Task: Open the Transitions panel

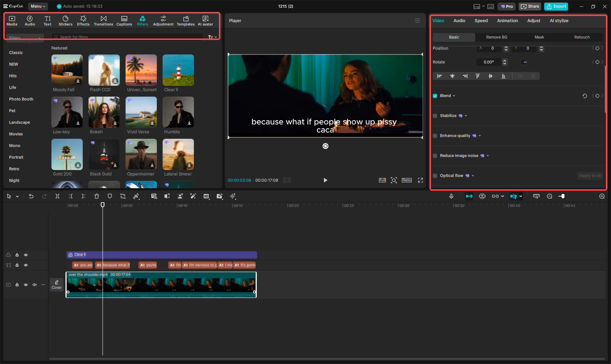Action: (x=104, y=21)
